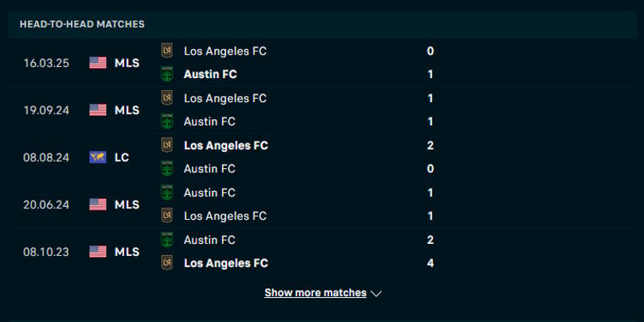Image resolution: width=644 pixels, height=322 pixels.
Task: Click Head-to-Head Matches header
Action: point(82,24)
